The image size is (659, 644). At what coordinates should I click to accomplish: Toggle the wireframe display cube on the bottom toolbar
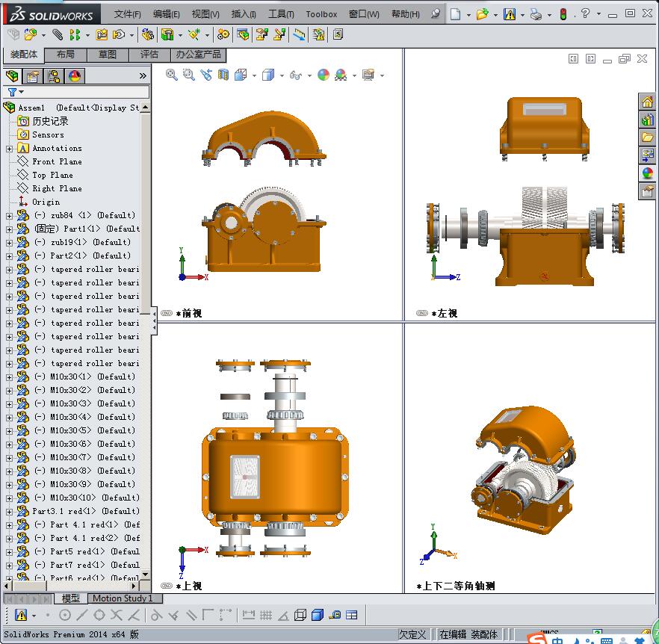[300, 615]
